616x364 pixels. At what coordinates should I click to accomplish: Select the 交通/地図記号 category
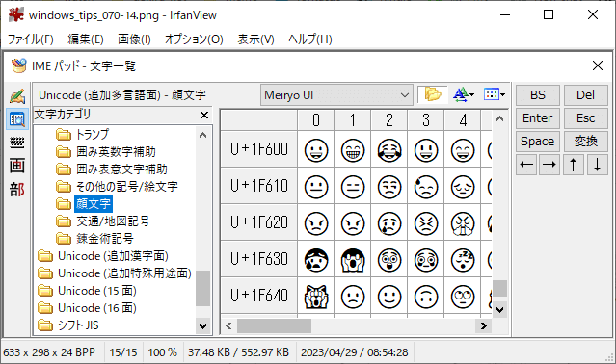[x=103, y=221]
